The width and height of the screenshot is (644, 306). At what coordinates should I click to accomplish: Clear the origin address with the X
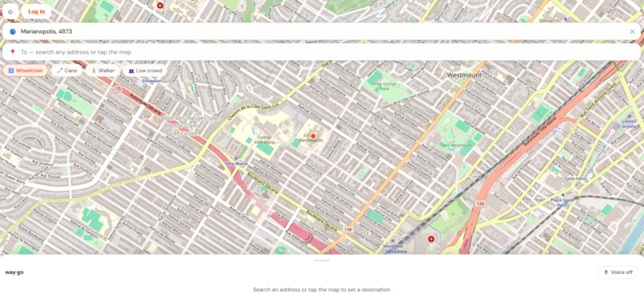(x=632, y=32)
